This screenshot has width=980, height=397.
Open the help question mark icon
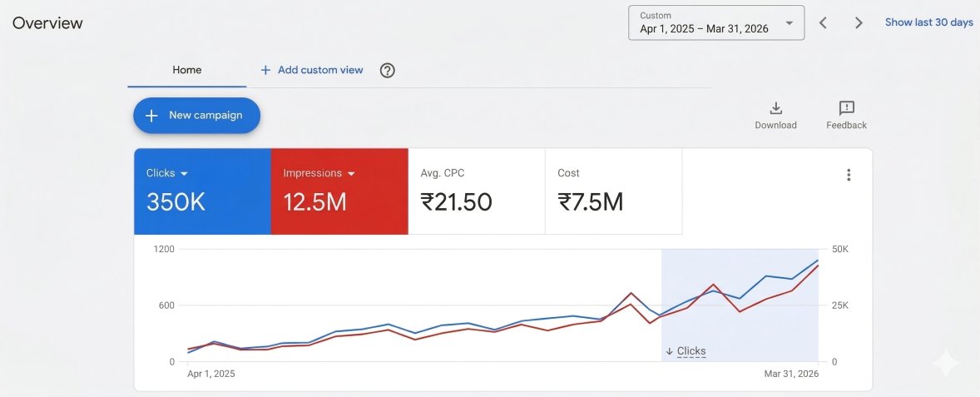click(388, 70)
